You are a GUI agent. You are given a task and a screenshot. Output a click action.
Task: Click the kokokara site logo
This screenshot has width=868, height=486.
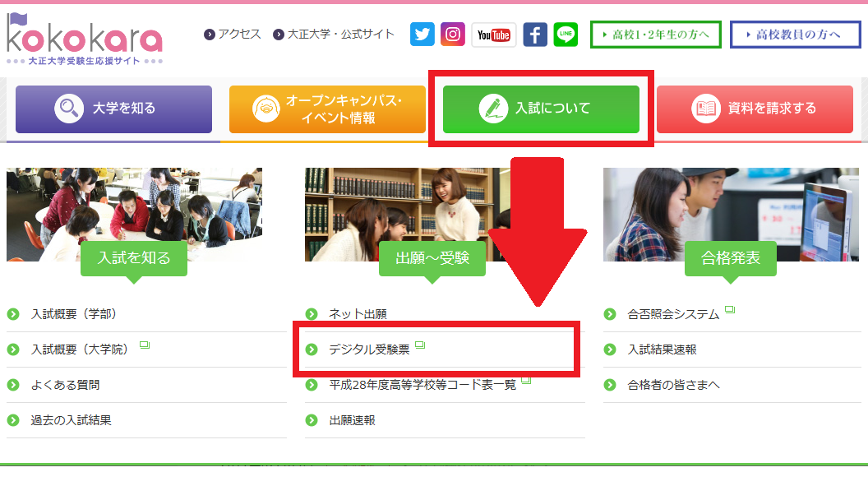pos(81,37)
